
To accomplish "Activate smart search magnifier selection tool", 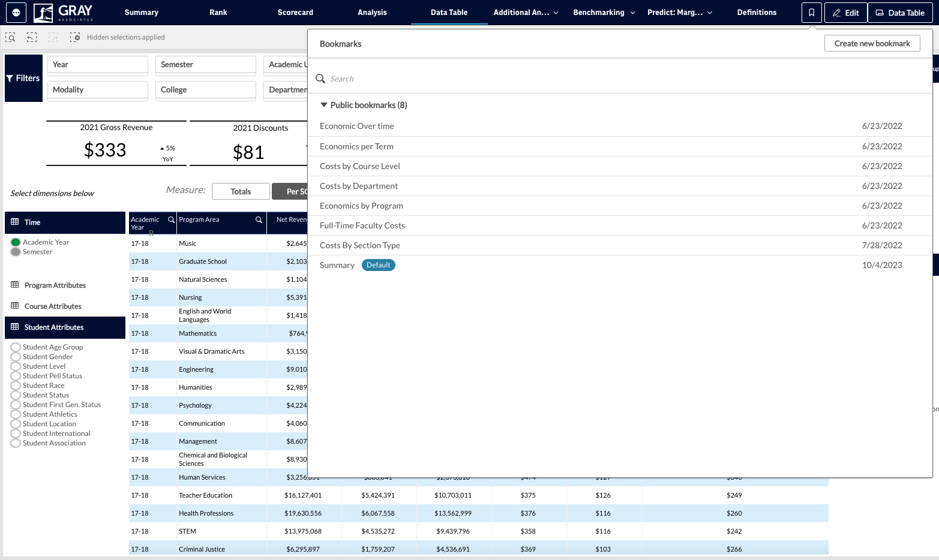I will click(x=11, y=37).
